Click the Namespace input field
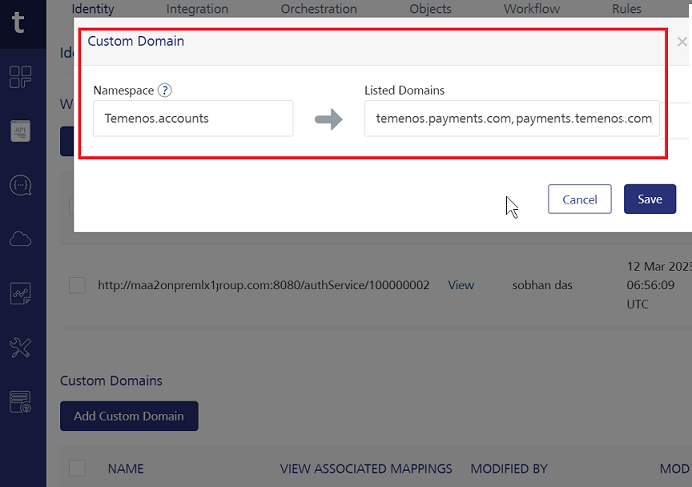This screenshot has width=692, height=487. 193,118
